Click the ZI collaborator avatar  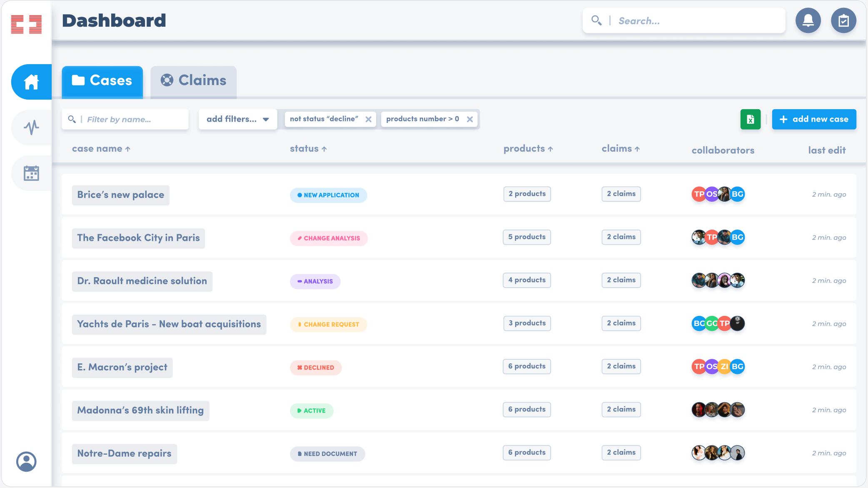coord(725,367)
